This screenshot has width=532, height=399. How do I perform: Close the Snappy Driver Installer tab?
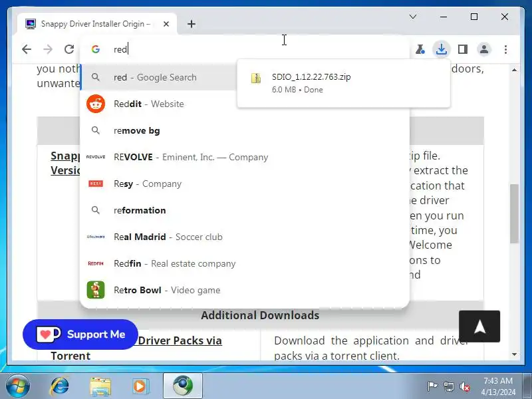(x=166, y=24)
